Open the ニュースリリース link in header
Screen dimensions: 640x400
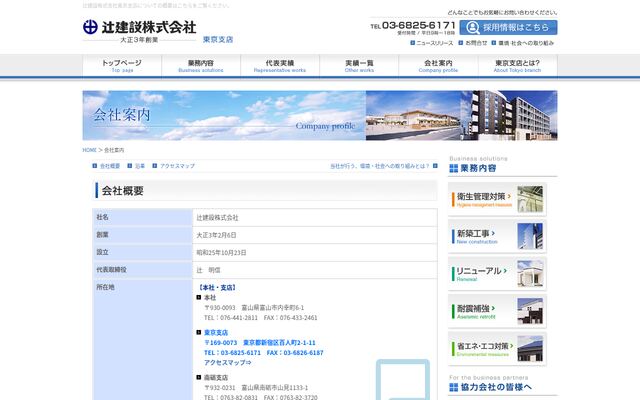[434, 43]
